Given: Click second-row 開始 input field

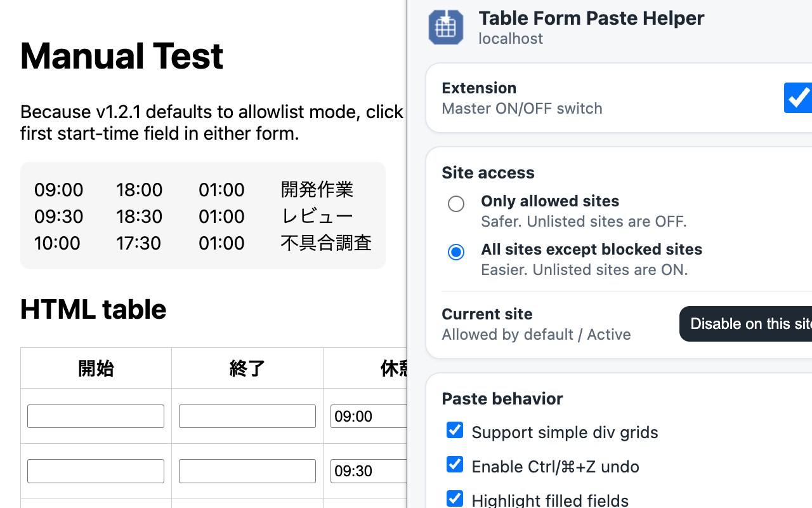Looking at the screenshot, I should pos(96,471).
